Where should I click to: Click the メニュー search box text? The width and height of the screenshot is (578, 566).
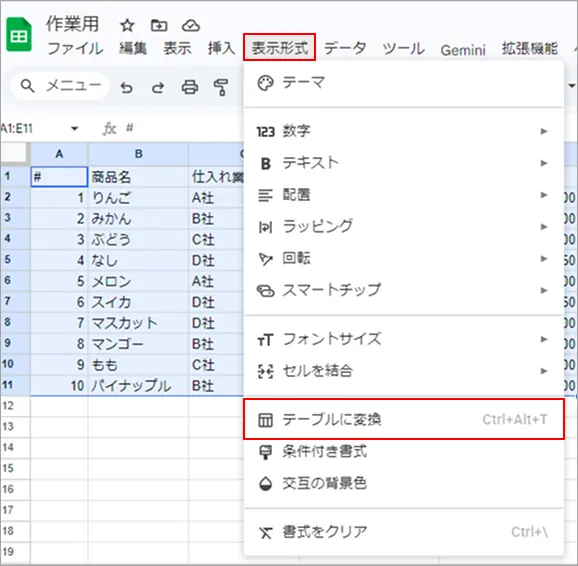pyautogui.click(x=73, y=86)
